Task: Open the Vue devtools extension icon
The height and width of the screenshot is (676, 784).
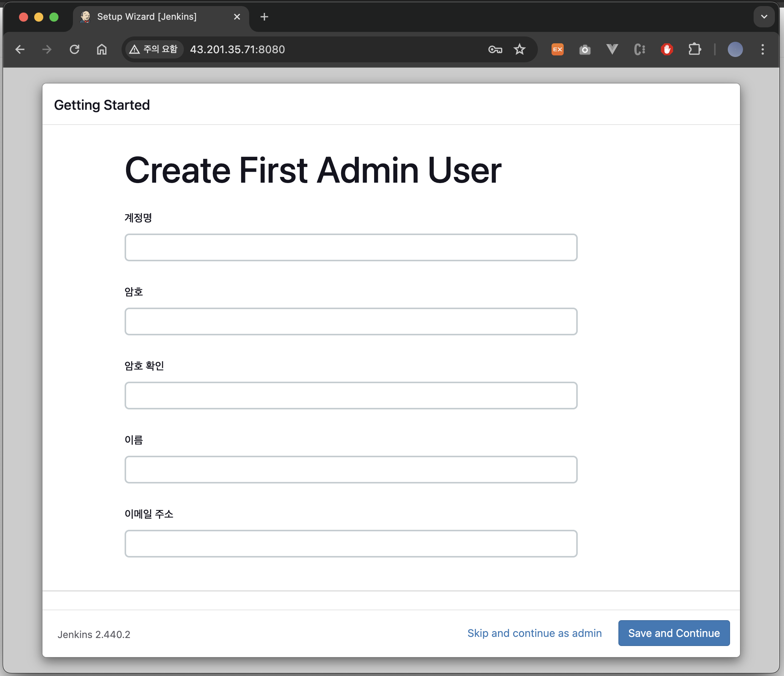Action: [x=612, y=49]
